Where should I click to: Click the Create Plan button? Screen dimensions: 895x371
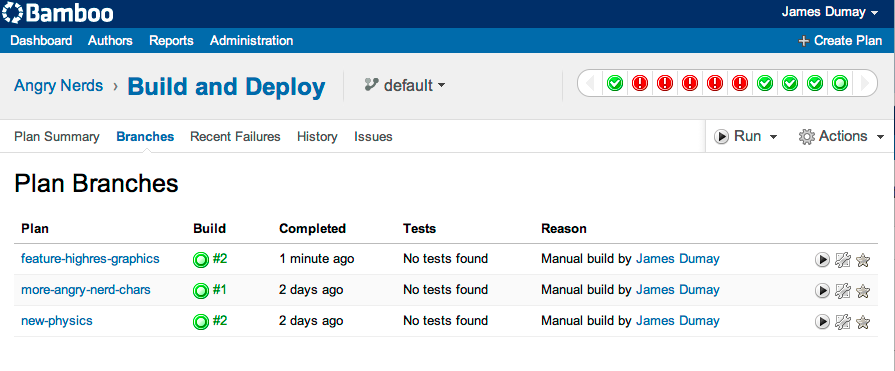click(840, 41)
